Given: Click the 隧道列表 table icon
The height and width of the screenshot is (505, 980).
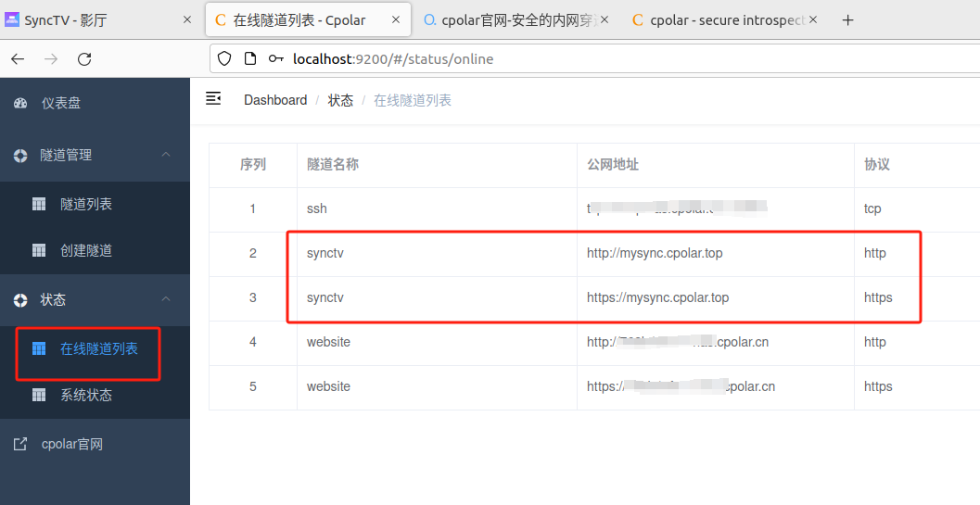Looking at the screenshot, I should click(x=39, y=205).
